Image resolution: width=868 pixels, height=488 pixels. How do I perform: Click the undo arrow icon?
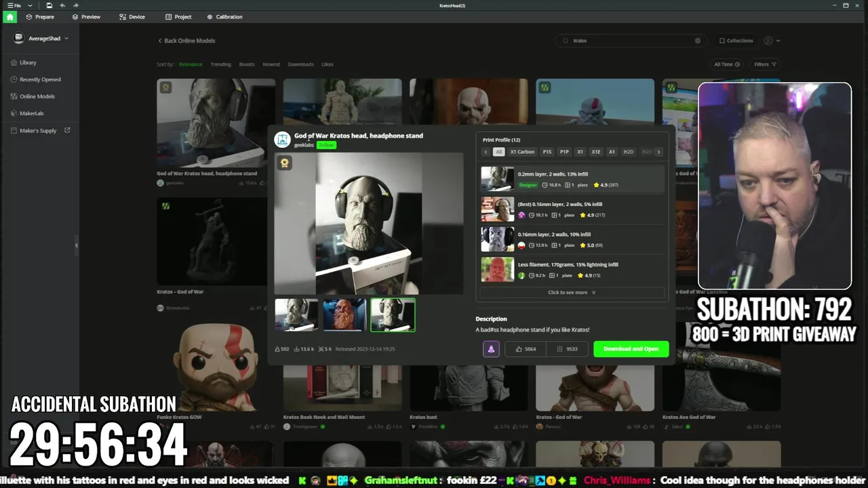click(62, 5)
